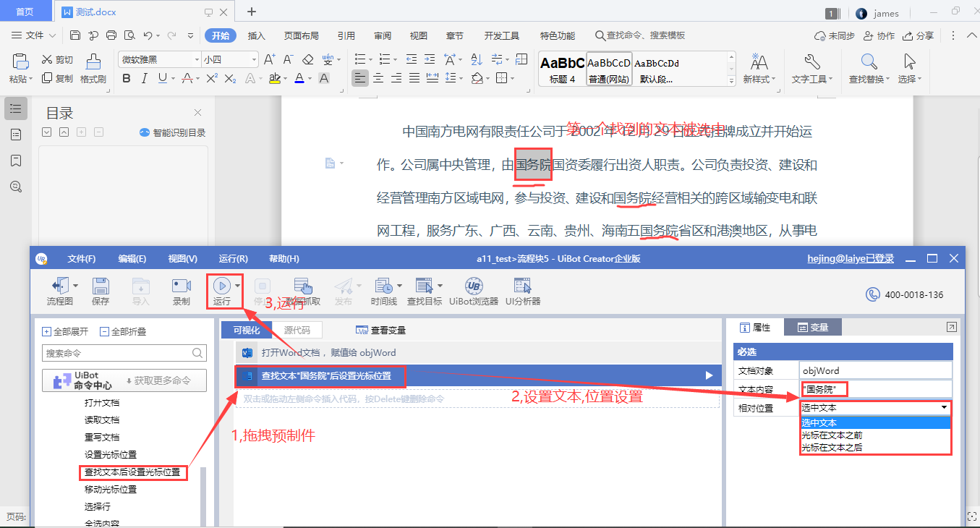Select the Format Painter (格式刷) tool
This screenshot has height=528, width=980.
pyautogui.click(x=93, y=69)
